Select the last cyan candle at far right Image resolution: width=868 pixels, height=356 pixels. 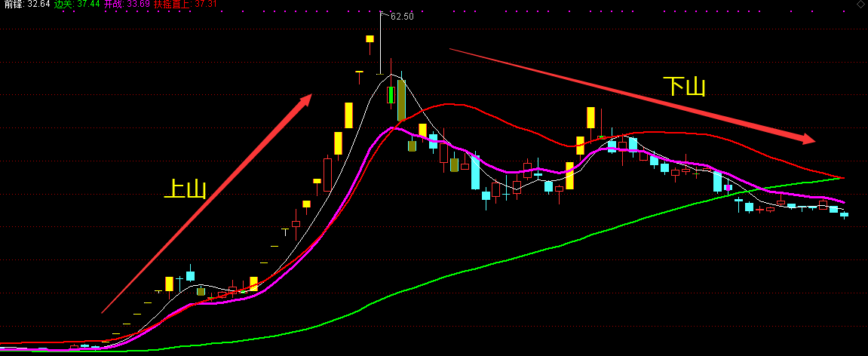tap(844, 215)
